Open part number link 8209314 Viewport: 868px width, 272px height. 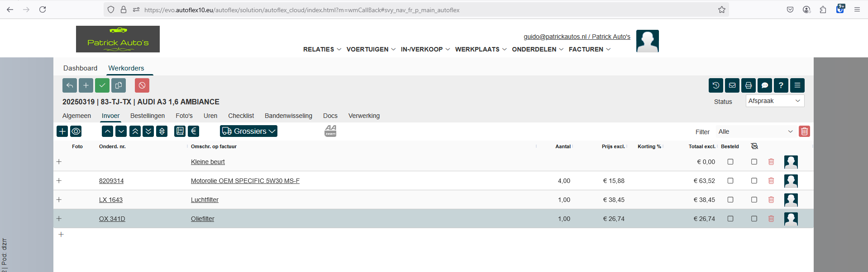[x=111, y=181]
